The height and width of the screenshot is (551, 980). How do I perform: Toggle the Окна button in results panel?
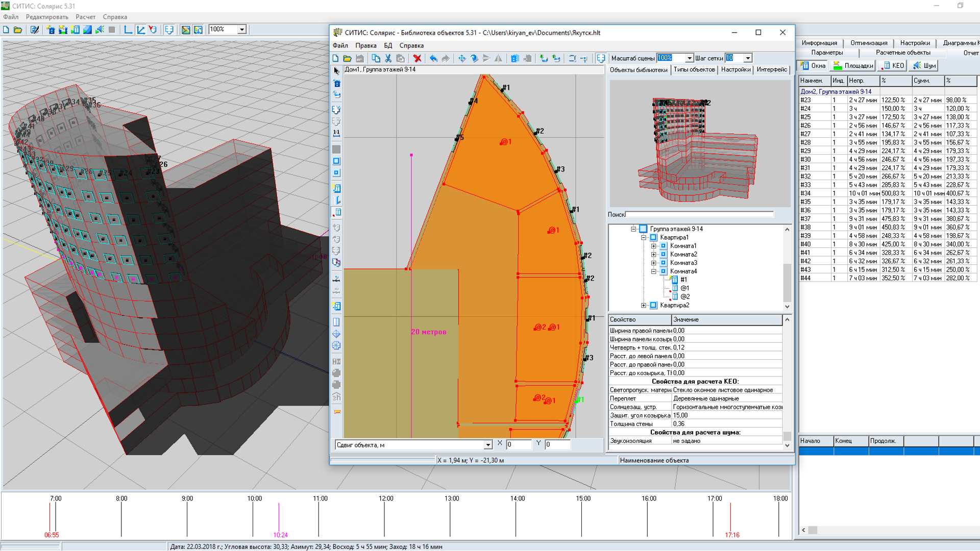click(x=813, y=65)
